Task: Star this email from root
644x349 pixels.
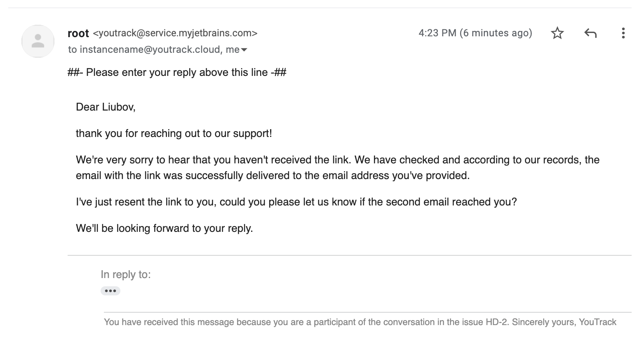Action: (557, 33)
